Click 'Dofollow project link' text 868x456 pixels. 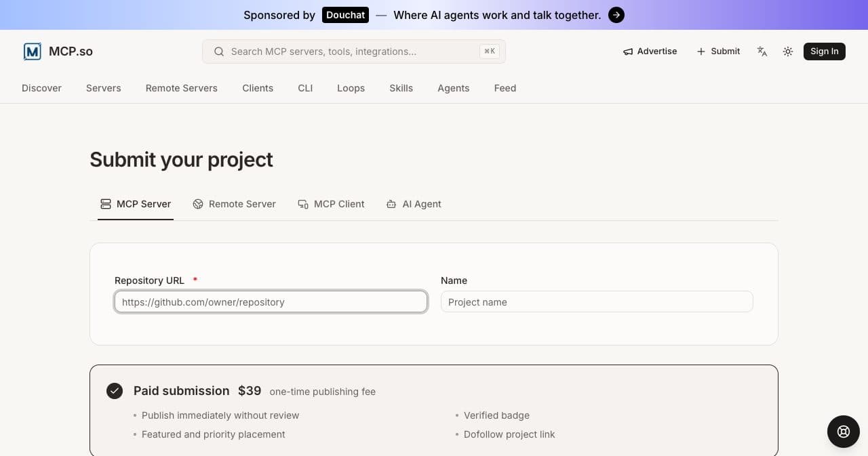(x=509, y=434)
